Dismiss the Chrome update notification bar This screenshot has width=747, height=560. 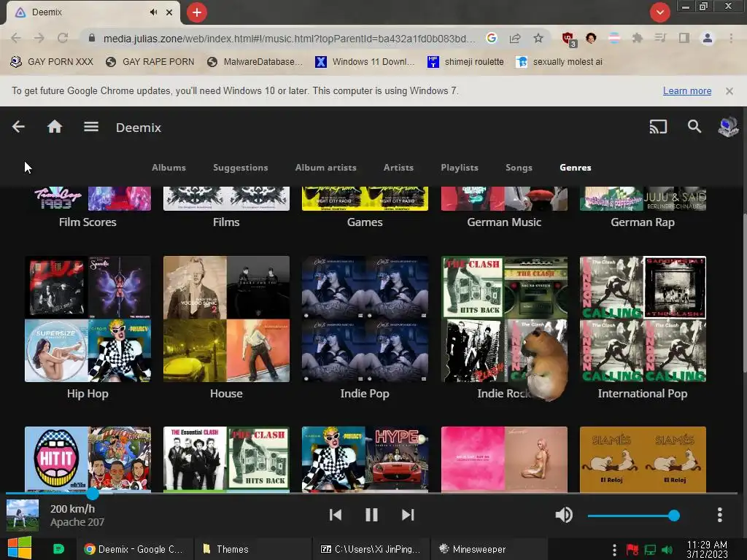point(729,91)
